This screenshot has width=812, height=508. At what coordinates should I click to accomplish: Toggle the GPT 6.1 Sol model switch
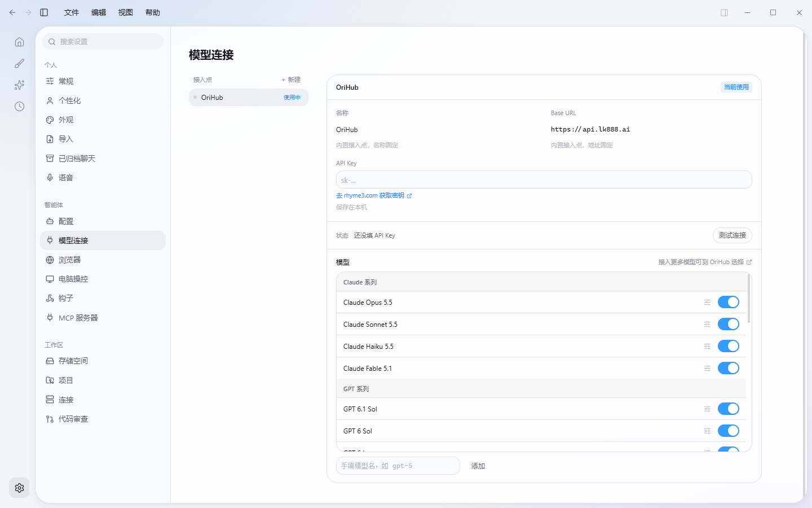[729, 409]
